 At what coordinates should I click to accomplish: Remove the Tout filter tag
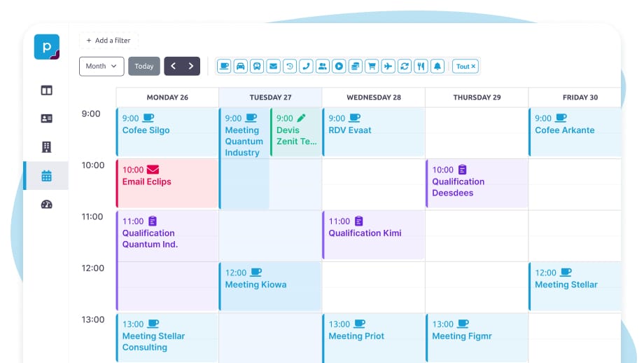click(473, 67)
